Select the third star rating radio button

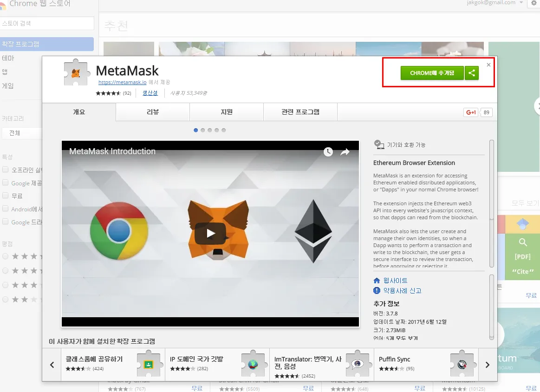[5, 285]
